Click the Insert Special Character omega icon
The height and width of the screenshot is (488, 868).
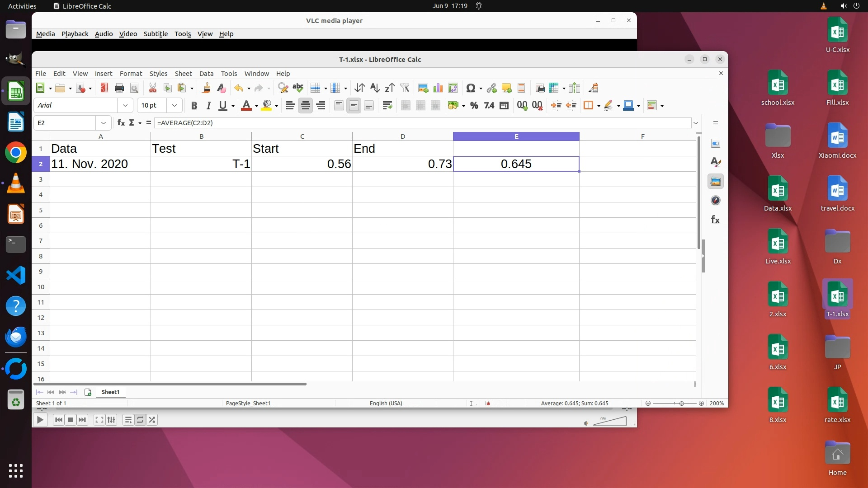470,88
